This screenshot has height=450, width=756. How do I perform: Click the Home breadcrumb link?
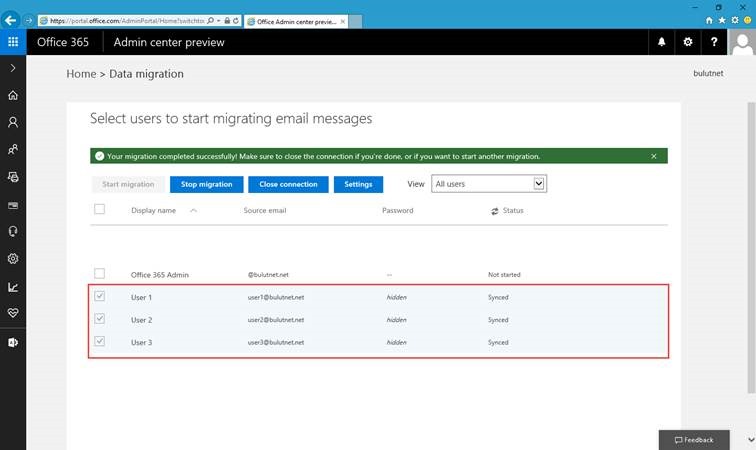81,74
